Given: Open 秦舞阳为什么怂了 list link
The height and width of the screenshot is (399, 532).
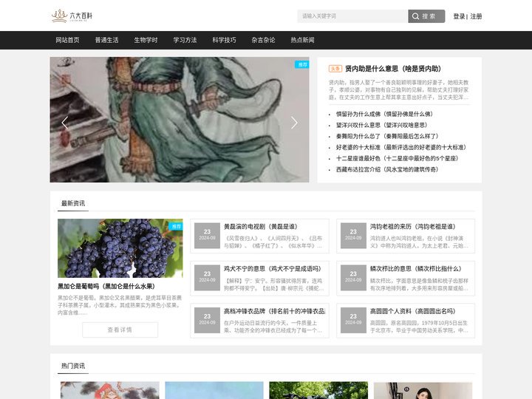Looking at the screenshot, I should point(387,137).
